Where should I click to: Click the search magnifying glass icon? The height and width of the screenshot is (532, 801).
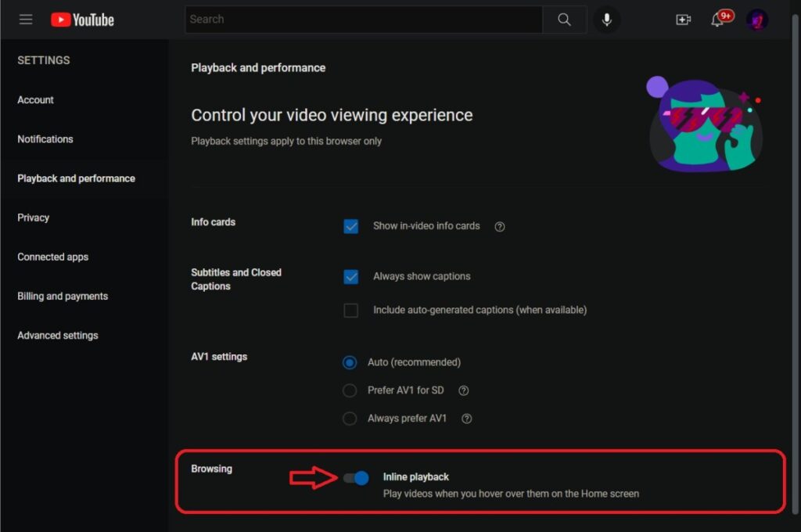(x=564, y=20)
